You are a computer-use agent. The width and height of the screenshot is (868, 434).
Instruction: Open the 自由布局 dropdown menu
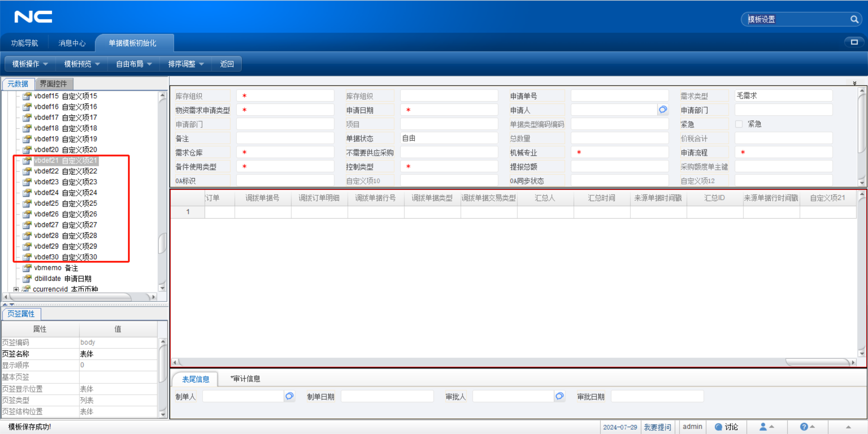point(134,64)
